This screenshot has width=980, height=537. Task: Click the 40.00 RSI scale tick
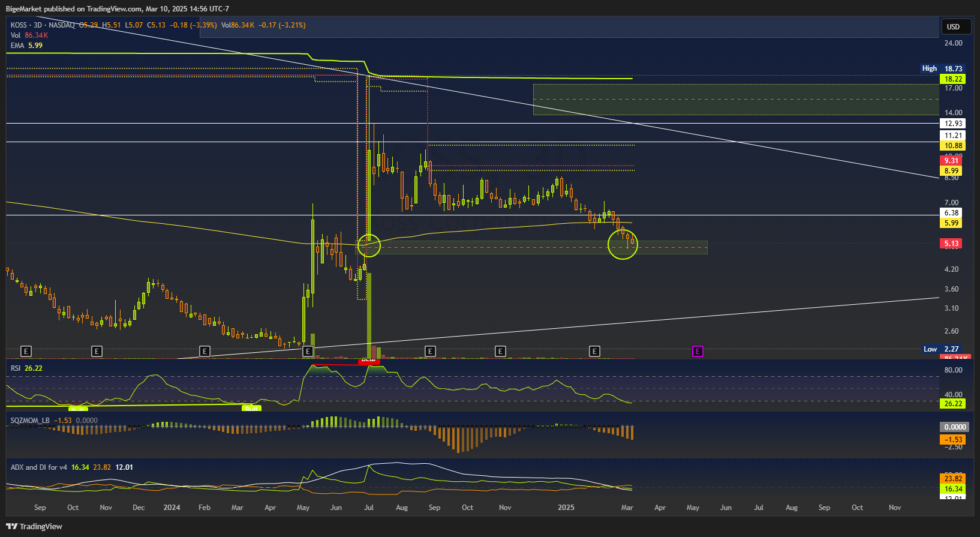tap(953, 395)
